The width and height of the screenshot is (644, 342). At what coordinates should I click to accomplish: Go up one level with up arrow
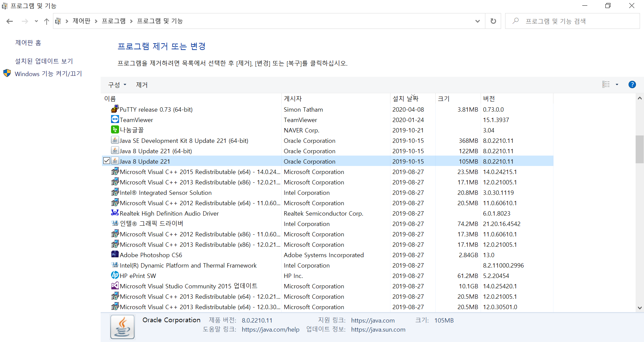coord(47,21)
